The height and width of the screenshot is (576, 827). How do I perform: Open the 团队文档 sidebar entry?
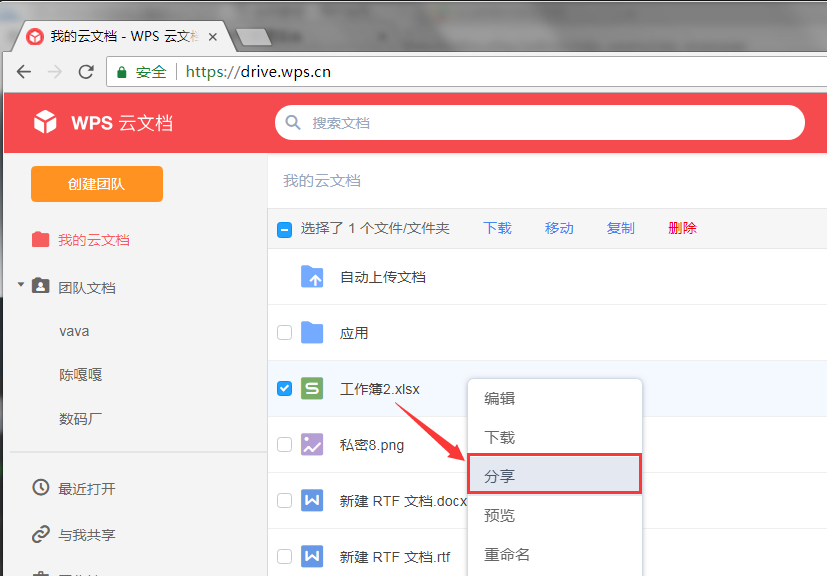pyautogui.click(x=86, y=288)
